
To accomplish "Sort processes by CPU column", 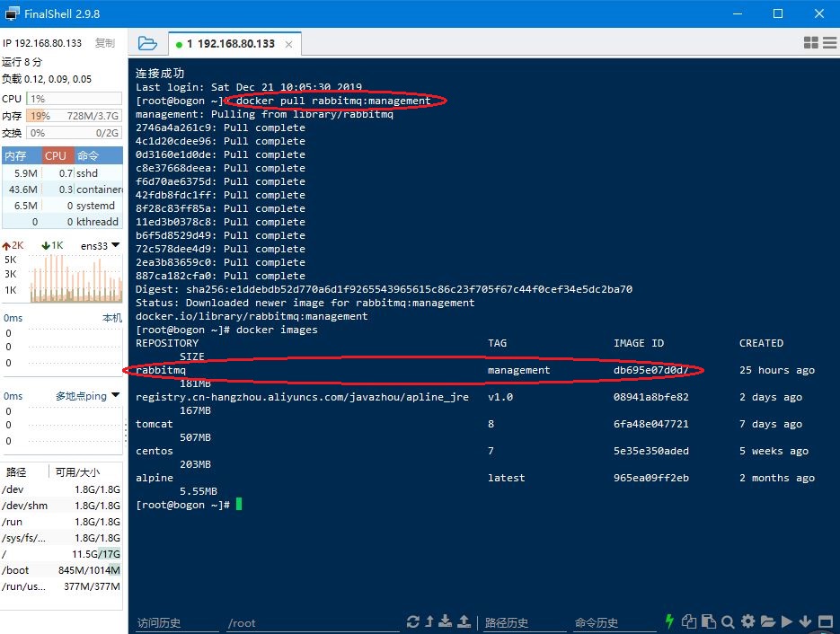I will point(57,156).
